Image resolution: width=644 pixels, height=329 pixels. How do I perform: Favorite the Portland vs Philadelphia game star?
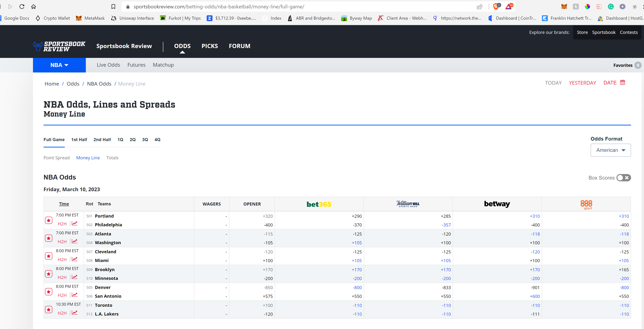coord(48,220)
